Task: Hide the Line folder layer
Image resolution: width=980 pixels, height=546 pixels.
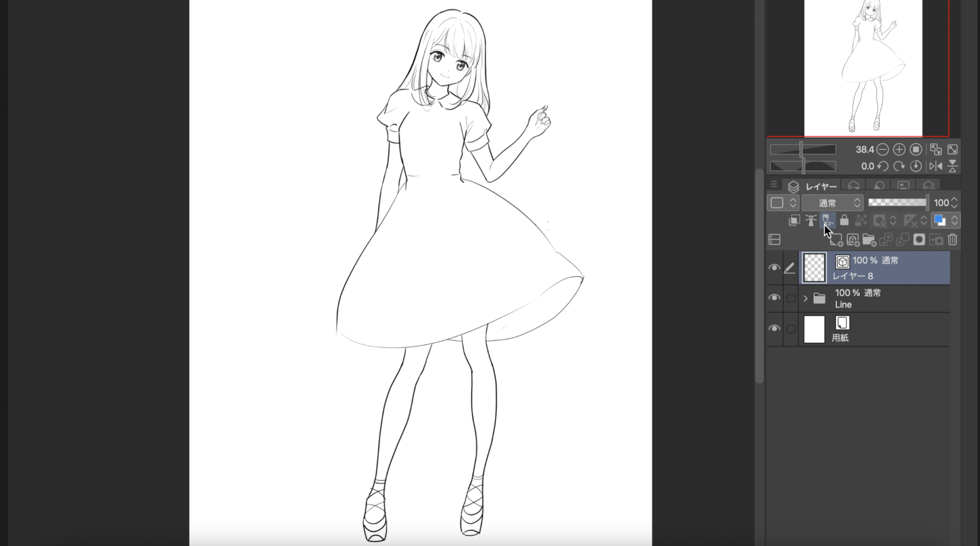Action: click(774, 298)
